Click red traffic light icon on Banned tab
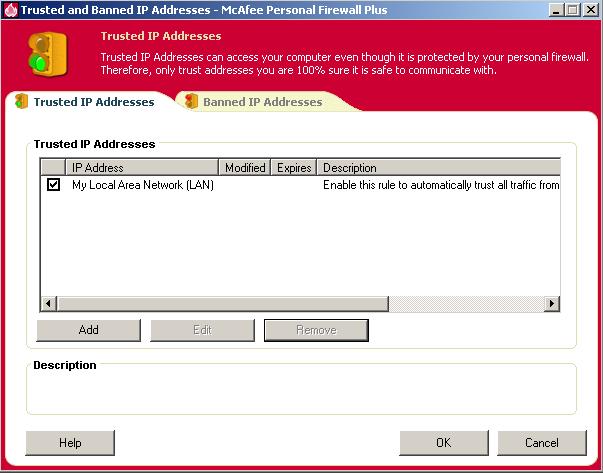603x473 pixels. click(x=191, y=102)
